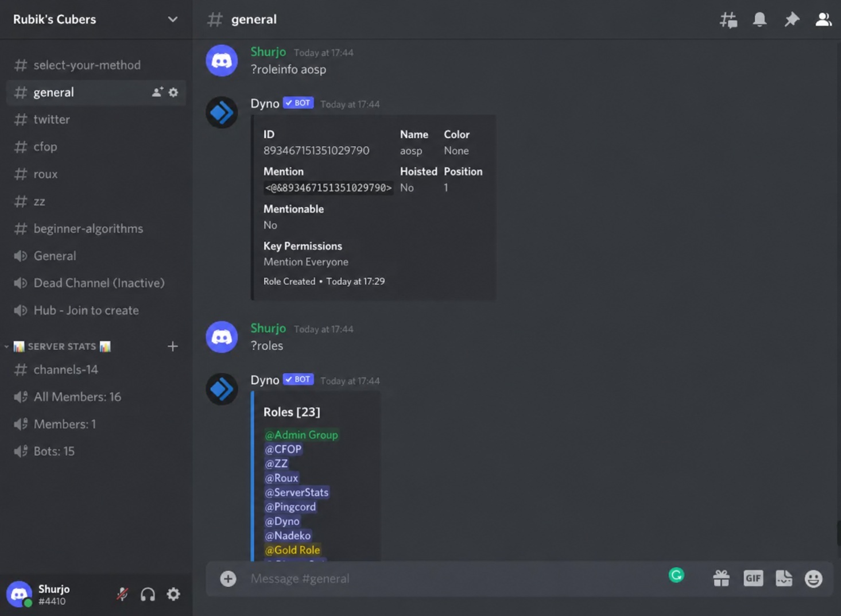Click the @CFOP role mention
Image resolution: width=841 pixels, height=616 pixels.
click(x=283, y=450)
